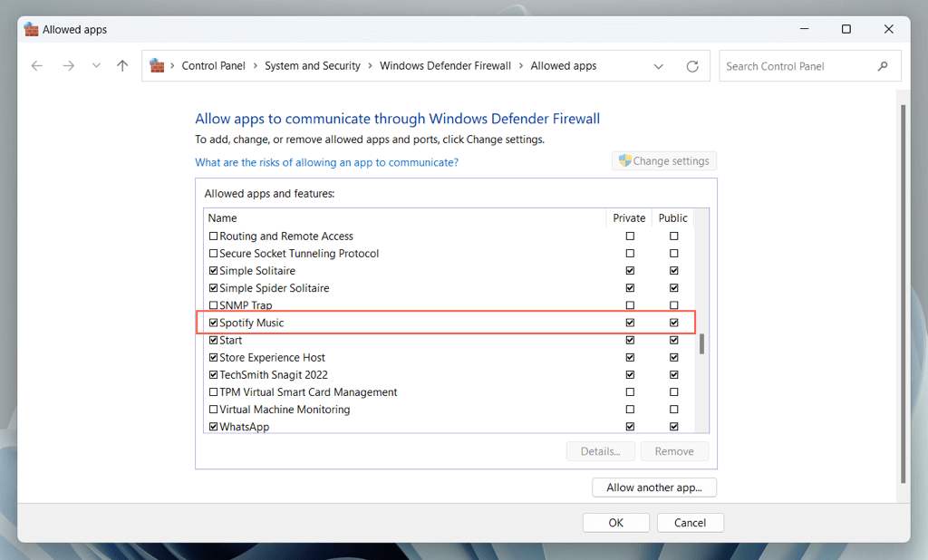Go to Windows Defender Firewall breadcrumb
Viewport: 928px width, 560px height.
point(445,66)
